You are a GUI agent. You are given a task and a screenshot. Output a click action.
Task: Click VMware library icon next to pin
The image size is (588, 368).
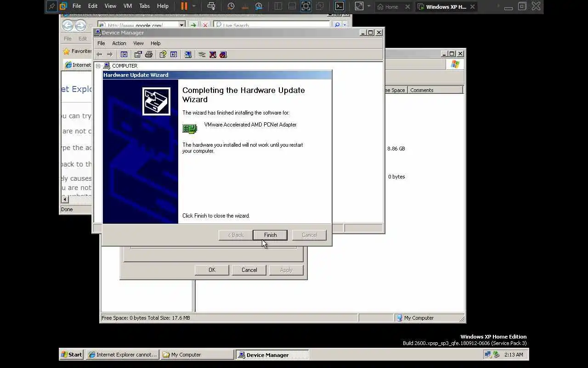(63, 6)
